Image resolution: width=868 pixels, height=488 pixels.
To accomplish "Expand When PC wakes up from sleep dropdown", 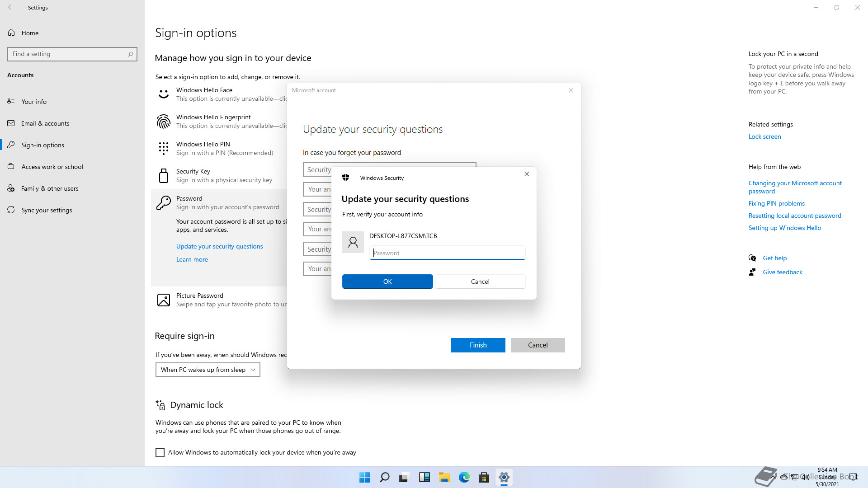I will pos(208,370).
